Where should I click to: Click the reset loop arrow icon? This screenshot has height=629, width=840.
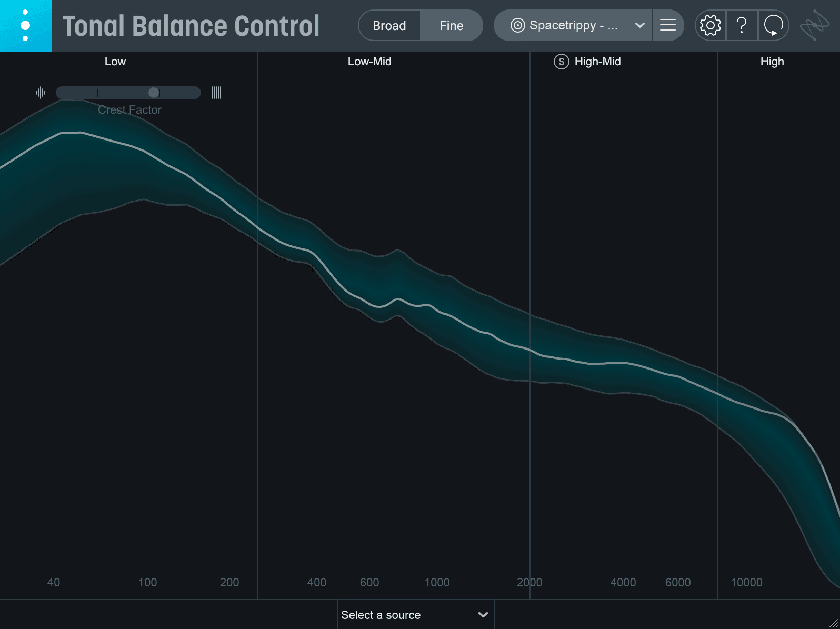tap(774, 25)
